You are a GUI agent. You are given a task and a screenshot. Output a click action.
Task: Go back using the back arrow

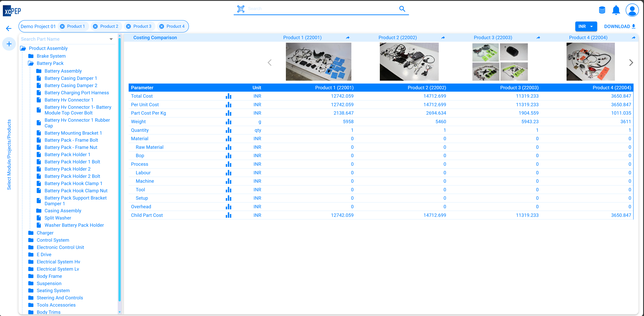tap(8, 28)
